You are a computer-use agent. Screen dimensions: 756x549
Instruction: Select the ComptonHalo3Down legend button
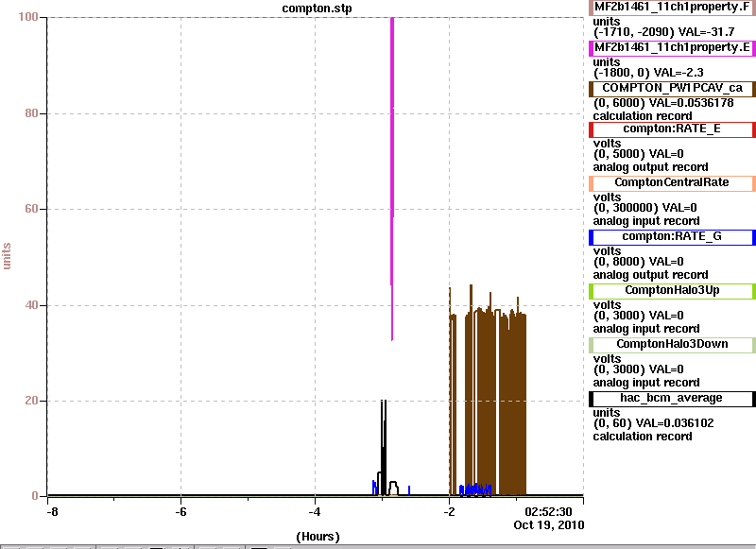click(x=672, y=345)
